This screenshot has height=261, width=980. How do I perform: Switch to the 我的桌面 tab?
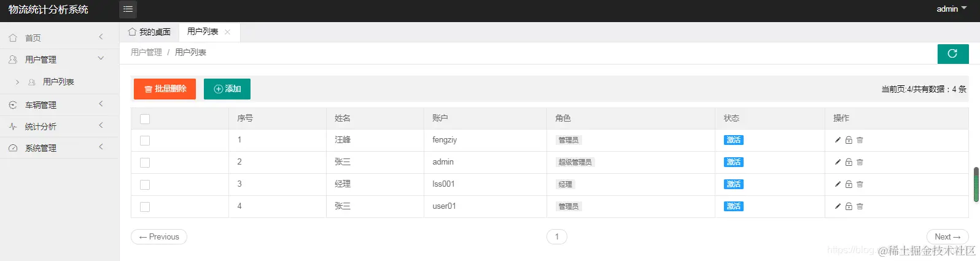click(149, 32)
